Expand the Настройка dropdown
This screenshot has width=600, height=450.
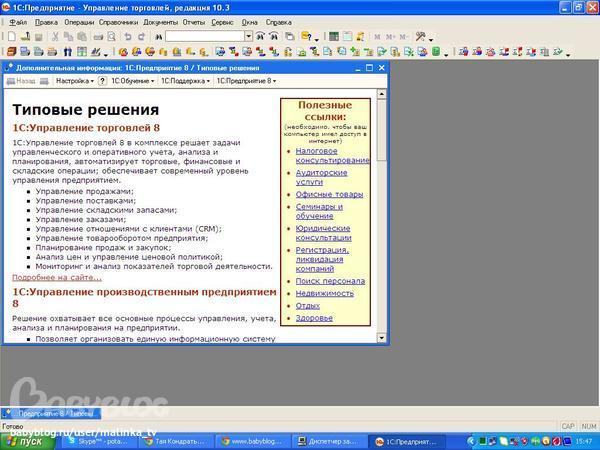pos(74,80)
